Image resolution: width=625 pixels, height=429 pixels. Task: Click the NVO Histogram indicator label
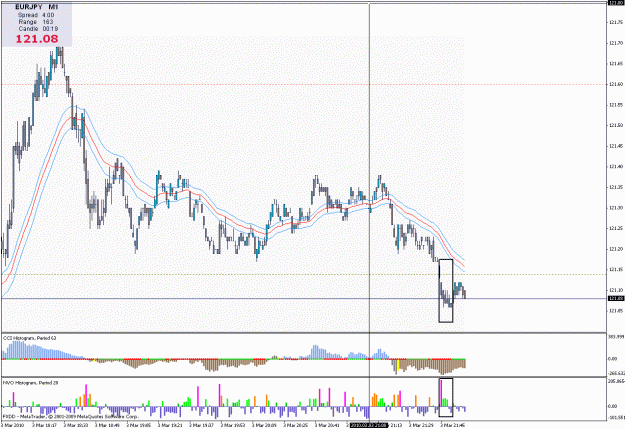point(31,383)
